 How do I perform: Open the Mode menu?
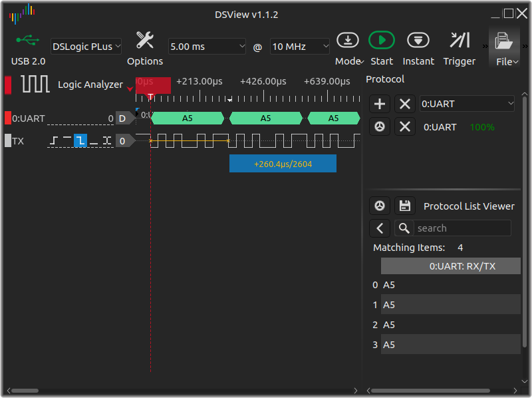click(348, 48)
